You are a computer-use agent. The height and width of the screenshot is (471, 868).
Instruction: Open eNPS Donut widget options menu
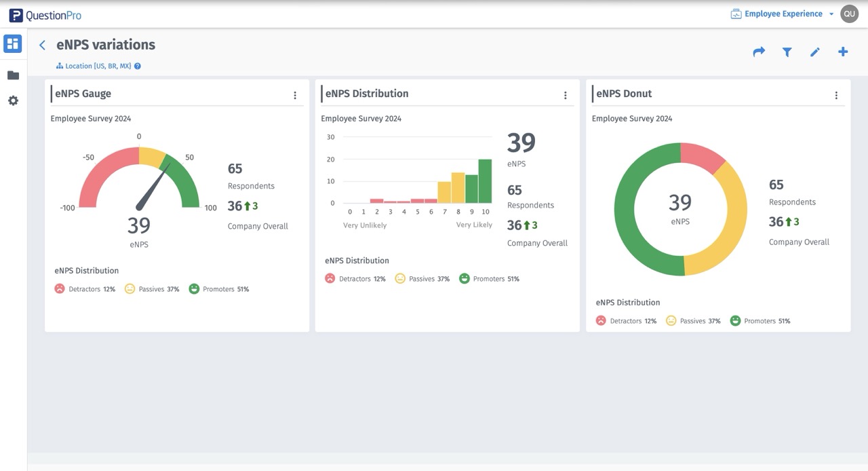pos(836,96)
